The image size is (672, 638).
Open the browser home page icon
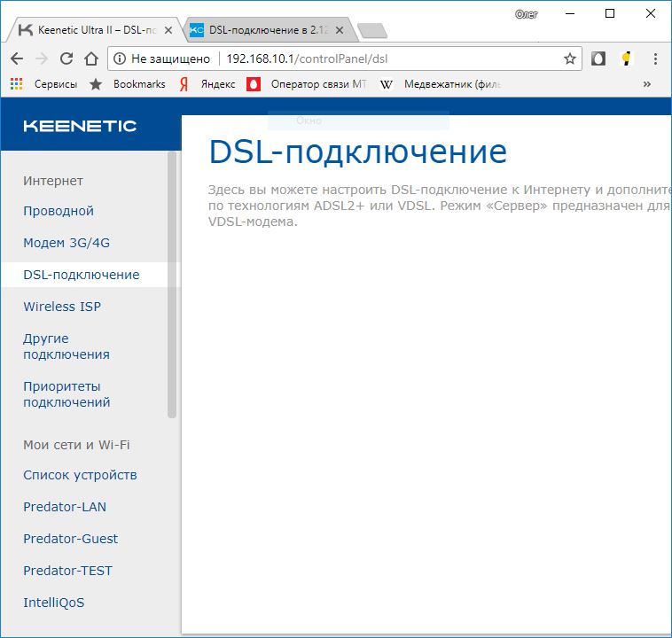click(91, 58)
